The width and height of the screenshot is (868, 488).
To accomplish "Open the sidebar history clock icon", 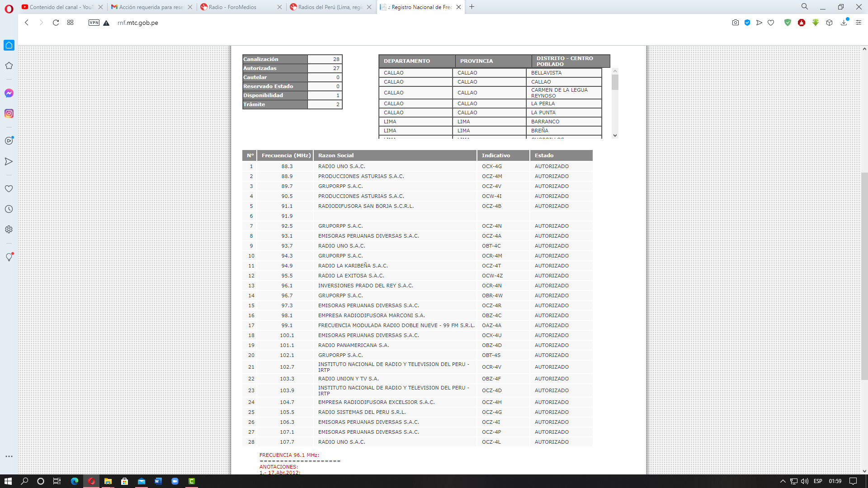I will click(x=9, y=209).
